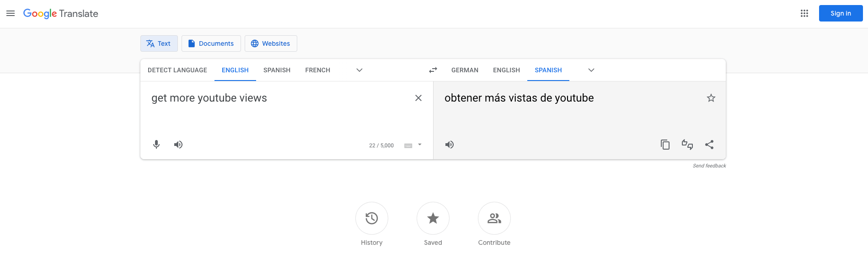Viewport: 868px width, 264px height.
Task: Expand target language list chevron
Action: click(x=591, y=70)
